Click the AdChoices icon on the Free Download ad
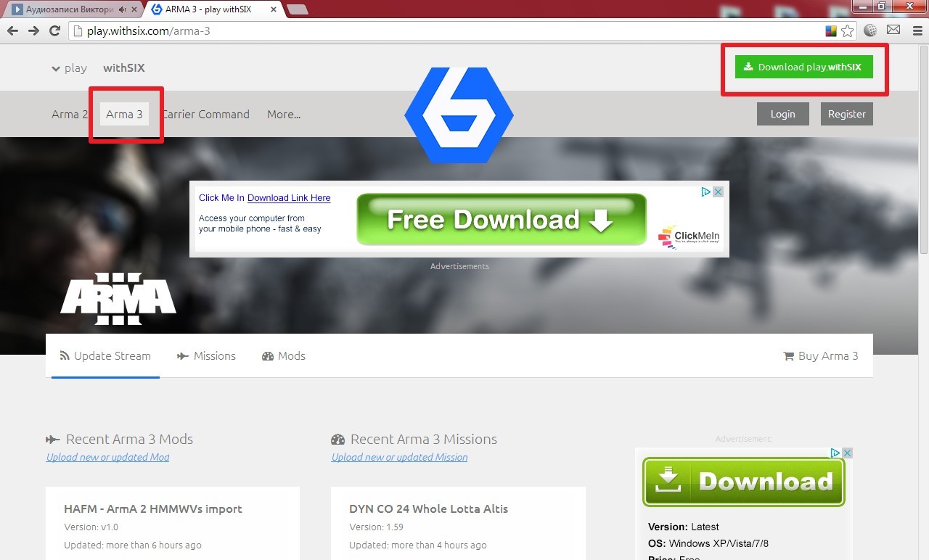929x560 pixels. 705,192
